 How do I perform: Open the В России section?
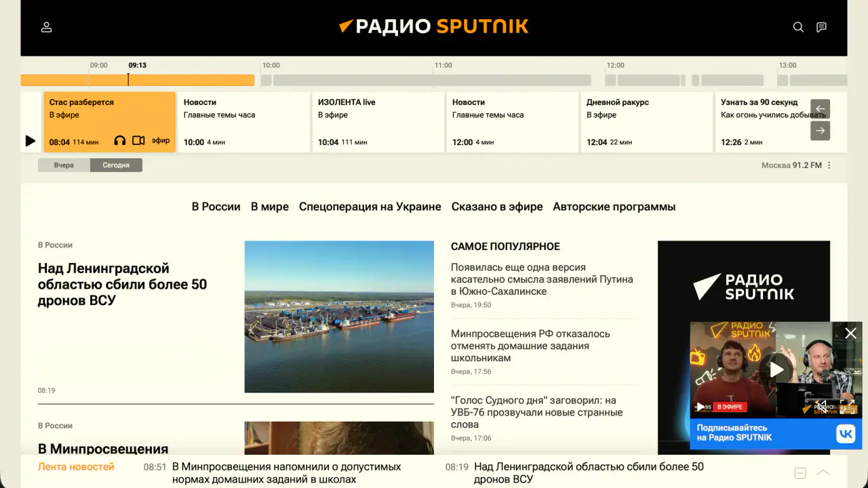point(216,207)
